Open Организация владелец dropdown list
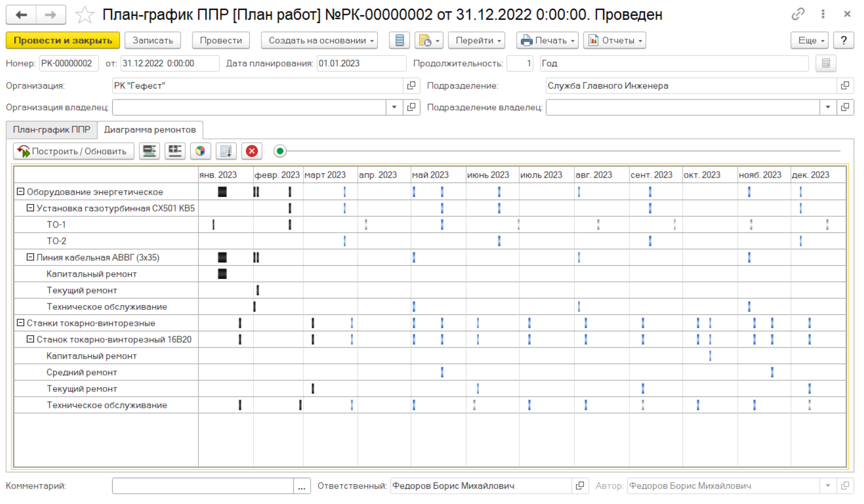The height and width of the screenshot is (504, 864). pyautogui.click(x=394, y=107)
